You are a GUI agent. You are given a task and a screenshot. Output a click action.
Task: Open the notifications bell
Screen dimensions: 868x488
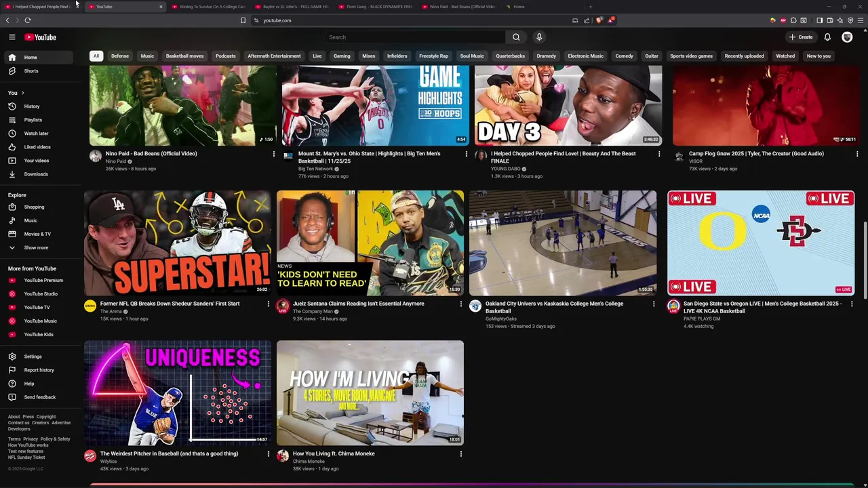click(827, 37)
